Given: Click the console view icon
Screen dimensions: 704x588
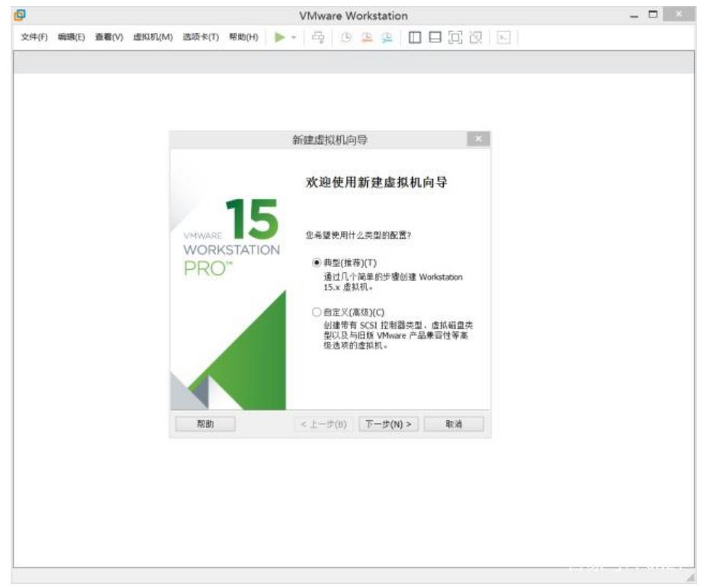Looking at the screenshot, I should 503,37.
